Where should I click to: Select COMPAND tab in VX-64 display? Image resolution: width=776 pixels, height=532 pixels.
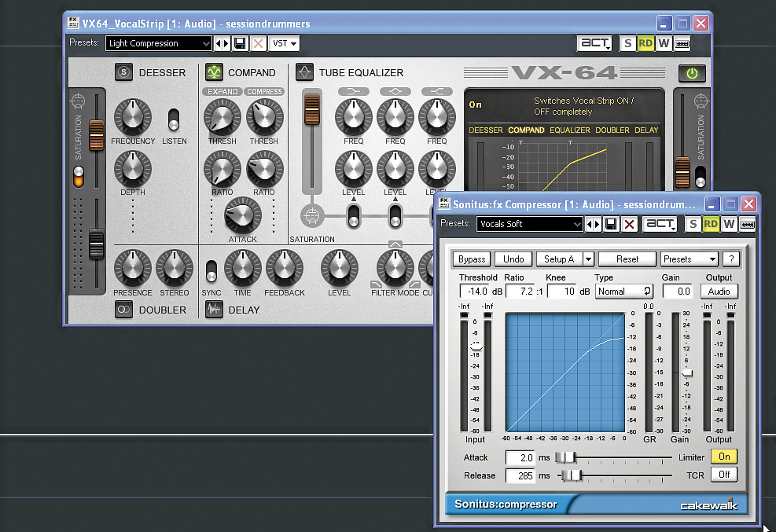[526, 130]
